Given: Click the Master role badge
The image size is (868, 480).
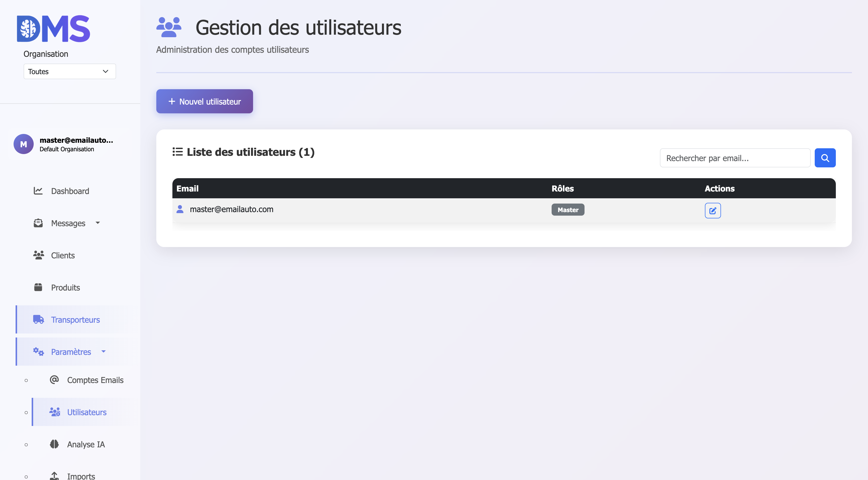Looking at the screenshot, I should pyautogui.click(x=567, y=210).
